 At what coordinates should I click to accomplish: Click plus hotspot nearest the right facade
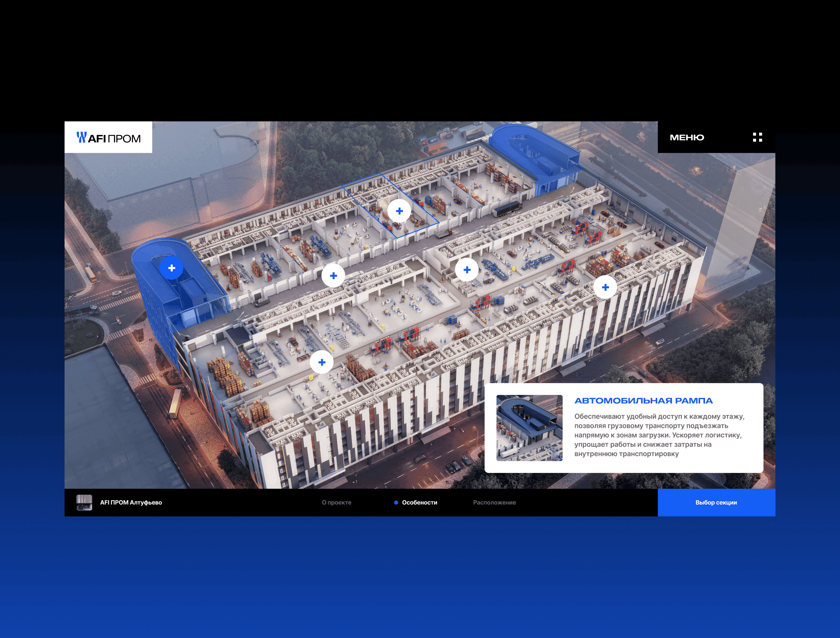[x=605, y=287]
